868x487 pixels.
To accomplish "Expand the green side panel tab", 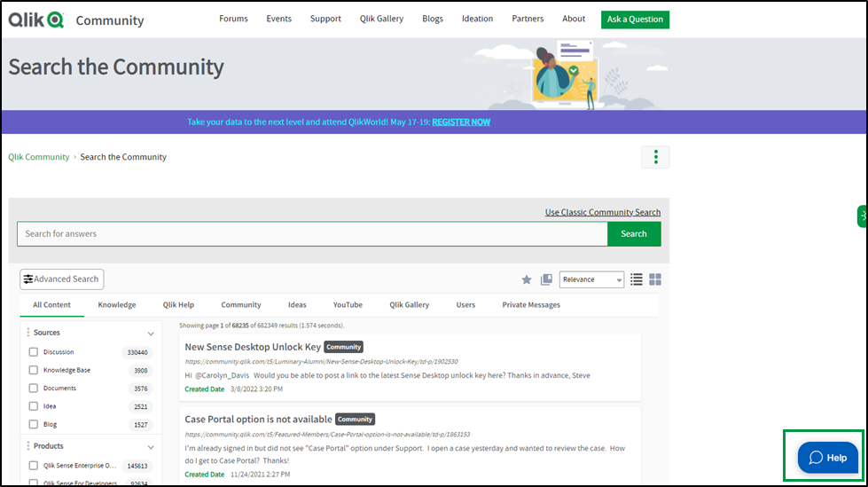I will pyautogui.click(x=863, y=216).
